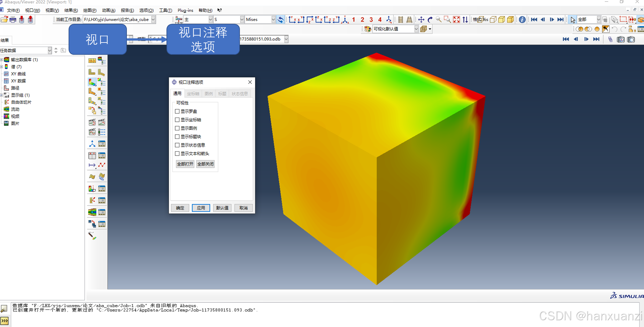Click plot contours on deformed shape icon
This screenshot has height=327, width=644.
pos(92,82)
